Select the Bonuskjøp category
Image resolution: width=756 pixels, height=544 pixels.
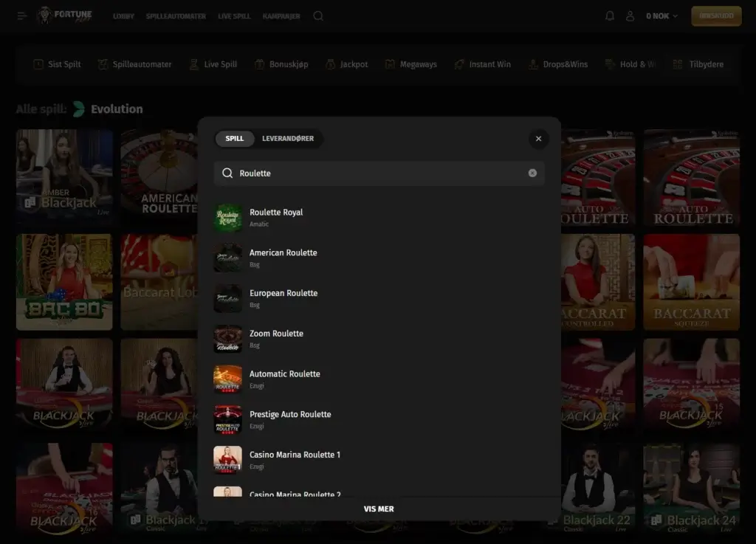[x=281, y=64]
